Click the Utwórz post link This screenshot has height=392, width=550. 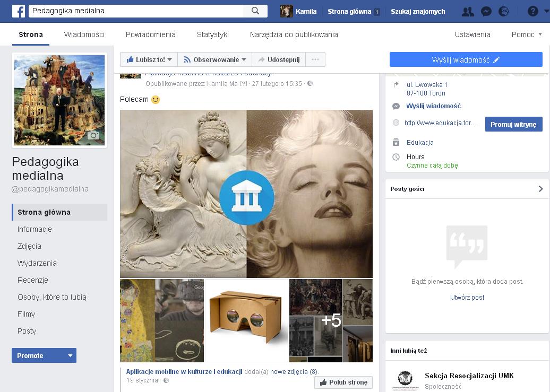[x=467, y=297]
